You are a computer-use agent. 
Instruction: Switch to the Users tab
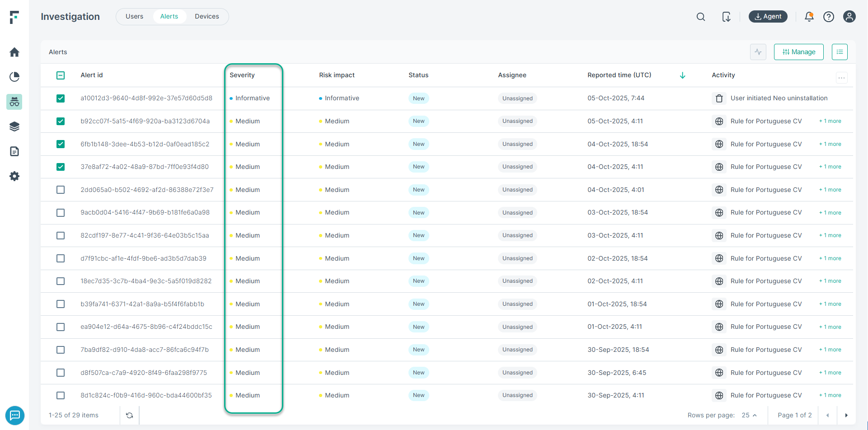(x=134, y=17)
